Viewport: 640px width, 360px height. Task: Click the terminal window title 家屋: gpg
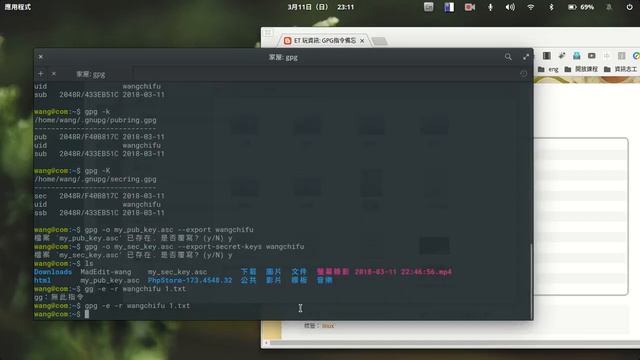coord(283,57)
